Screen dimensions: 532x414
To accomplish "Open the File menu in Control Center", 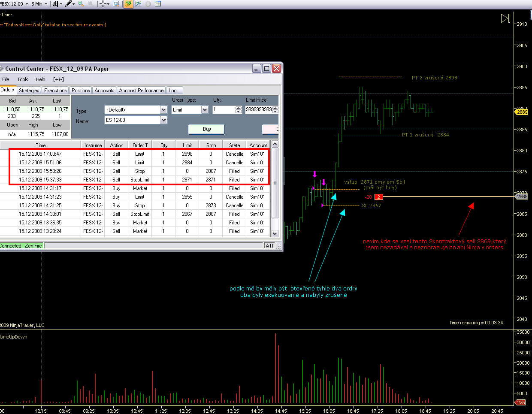I will point(6,79).
